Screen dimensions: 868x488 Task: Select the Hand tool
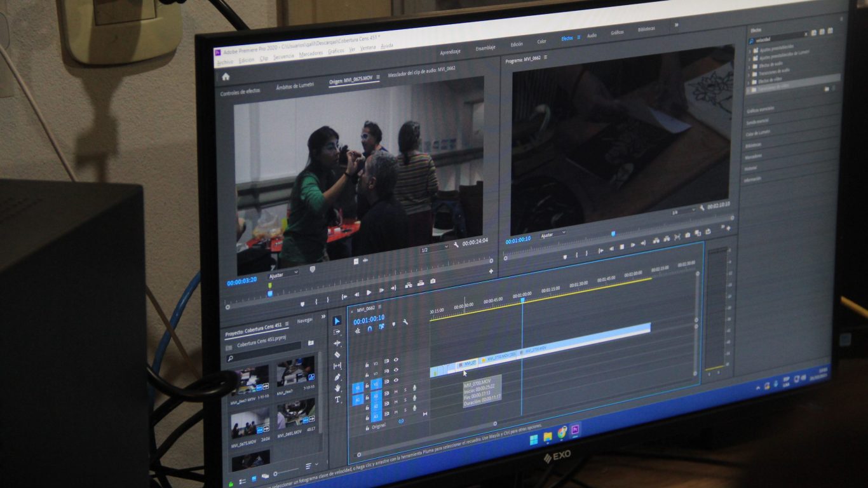[337, 388]
